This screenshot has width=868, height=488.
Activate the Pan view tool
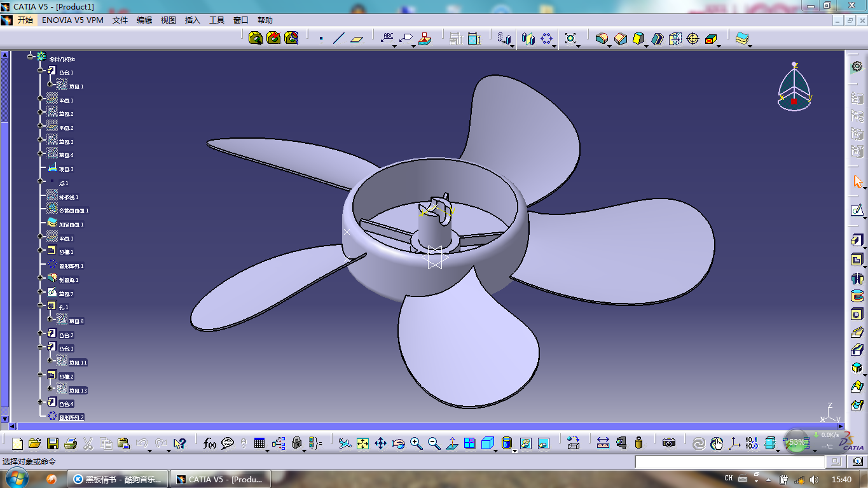point(381,443)
